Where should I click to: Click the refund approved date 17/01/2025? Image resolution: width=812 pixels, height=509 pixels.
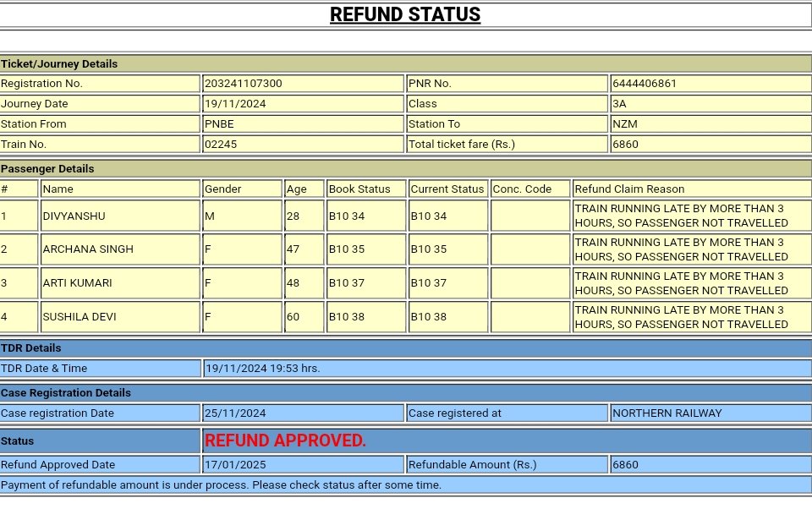235,464
